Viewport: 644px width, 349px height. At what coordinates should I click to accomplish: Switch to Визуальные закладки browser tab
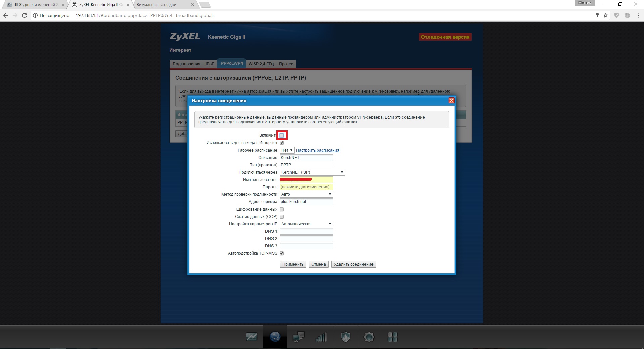point(164,5)
